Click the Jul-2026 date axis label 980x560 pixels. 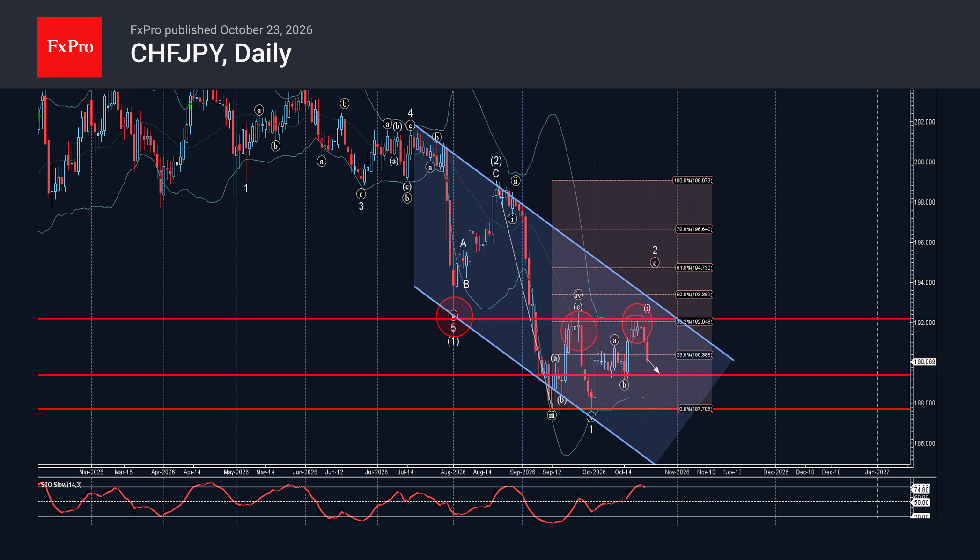pyautogui.click(x=376, y=472)
